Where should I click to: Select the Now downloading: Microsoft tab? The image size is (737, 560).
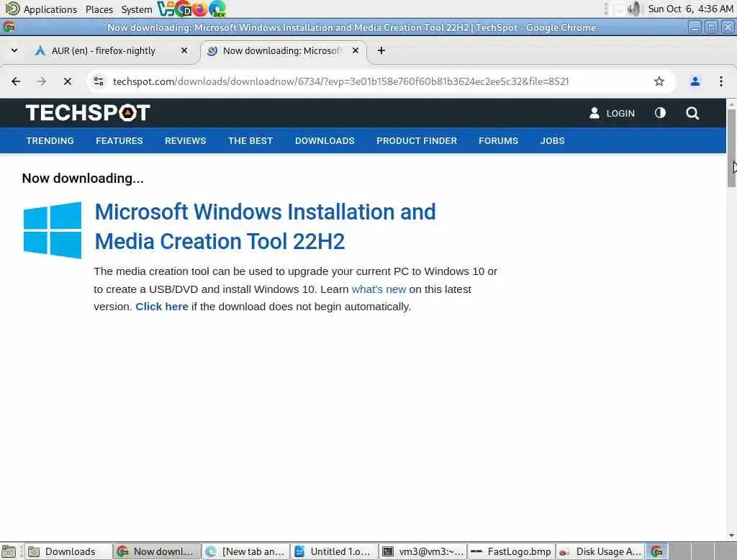click(283, 51)
